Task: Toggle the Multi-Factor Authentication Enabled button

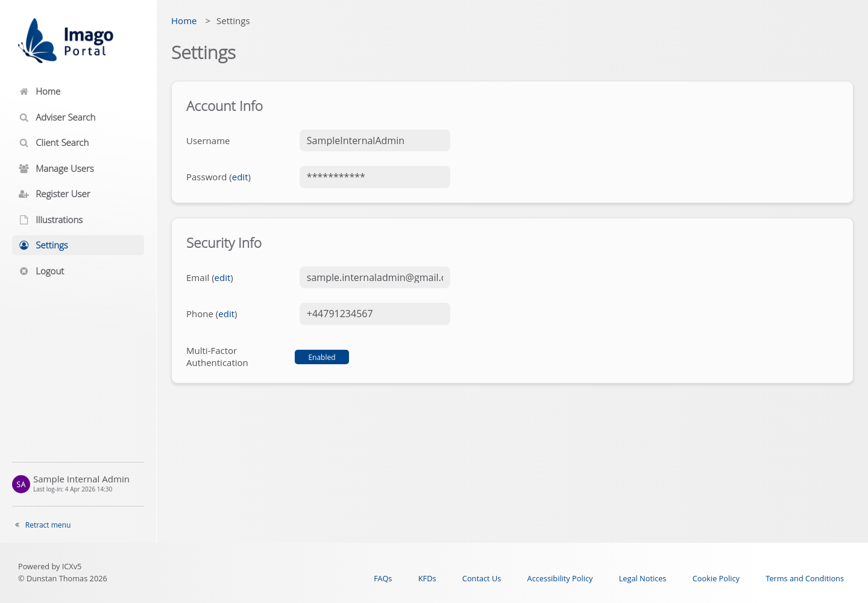Action: point(322,357)
